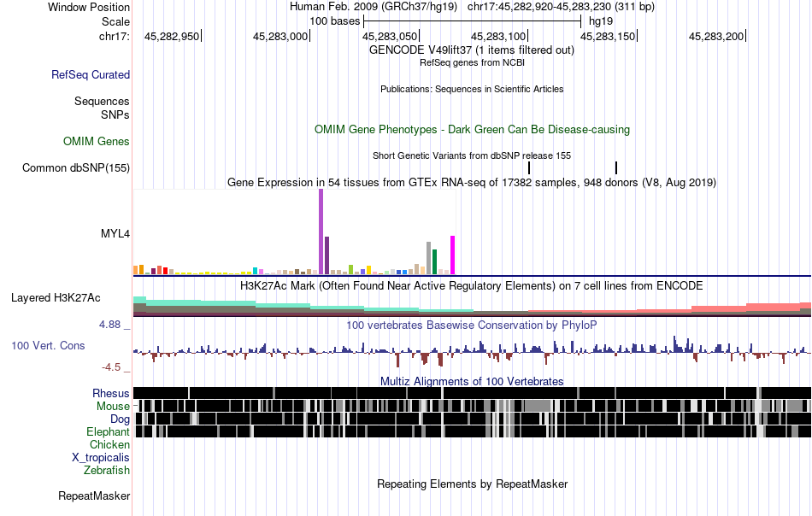Click the RefSeq genes from NCBI title

[472, 62]
